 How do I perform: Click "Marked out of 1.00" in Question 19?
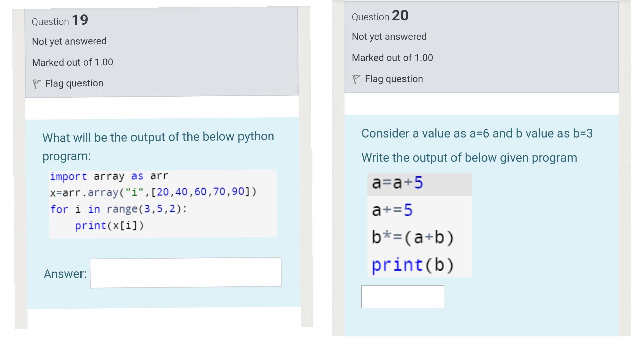72,62
